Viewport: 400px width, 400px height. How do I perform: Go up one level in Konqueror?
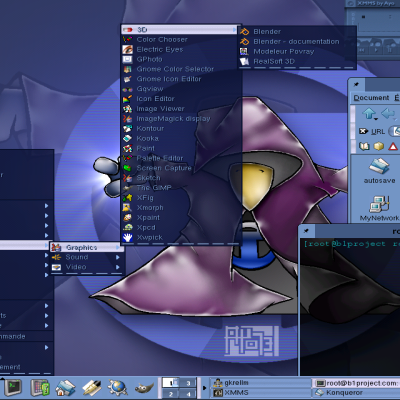369,113
